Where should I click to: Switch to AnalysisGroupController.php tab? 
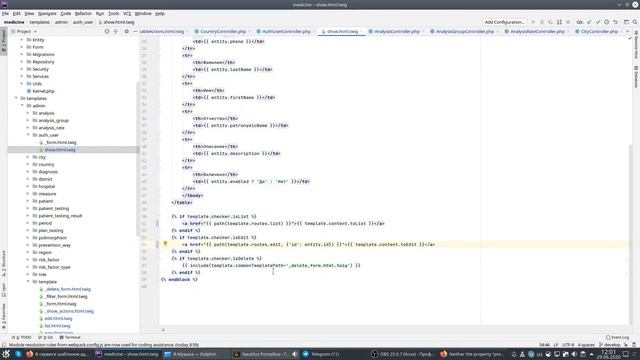tap(465, 31)
